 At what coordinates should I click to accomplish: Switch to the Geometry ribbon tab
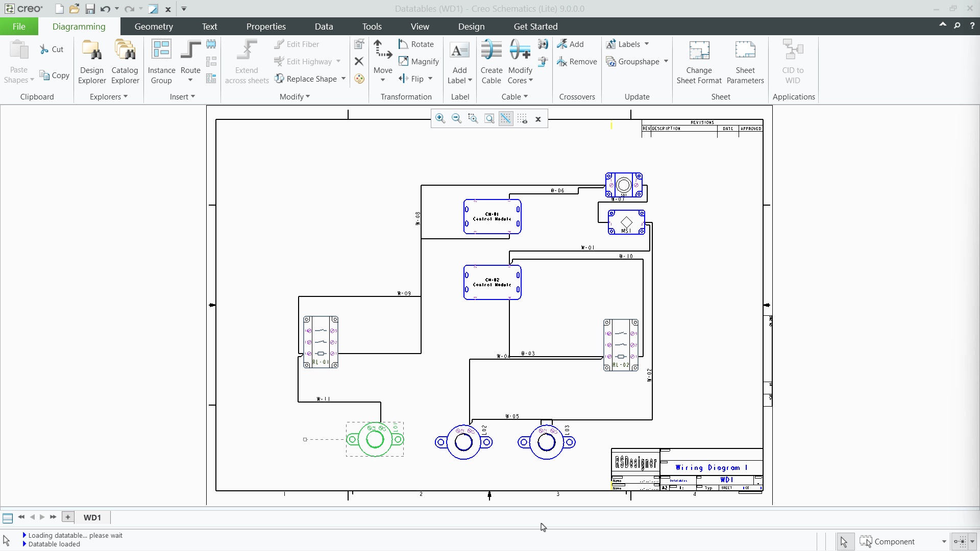click(154, 27)
